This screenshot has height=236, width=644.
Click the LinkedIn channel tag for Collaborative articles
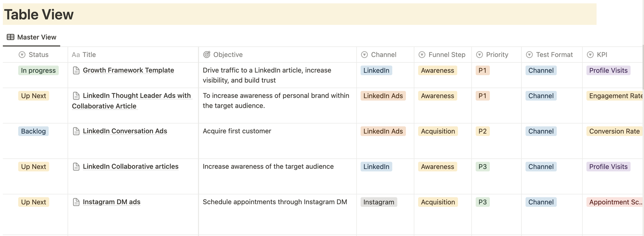376,166
